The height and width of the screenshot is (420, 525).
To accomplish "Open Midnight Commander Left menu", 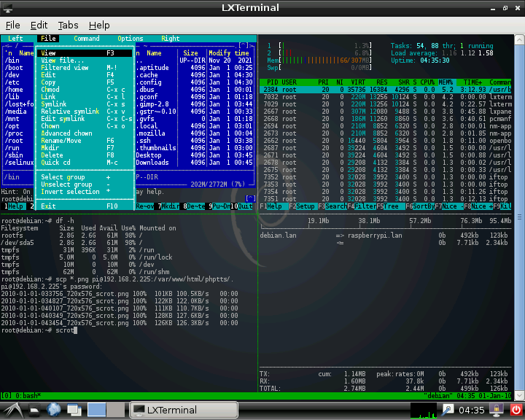I will (x=15, y=39).
